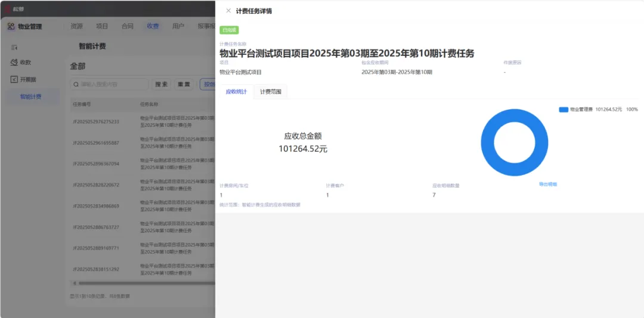Click the 开票据 sidebar icon
The width and height of the screenshot is (644, 318).
point(14,79)
